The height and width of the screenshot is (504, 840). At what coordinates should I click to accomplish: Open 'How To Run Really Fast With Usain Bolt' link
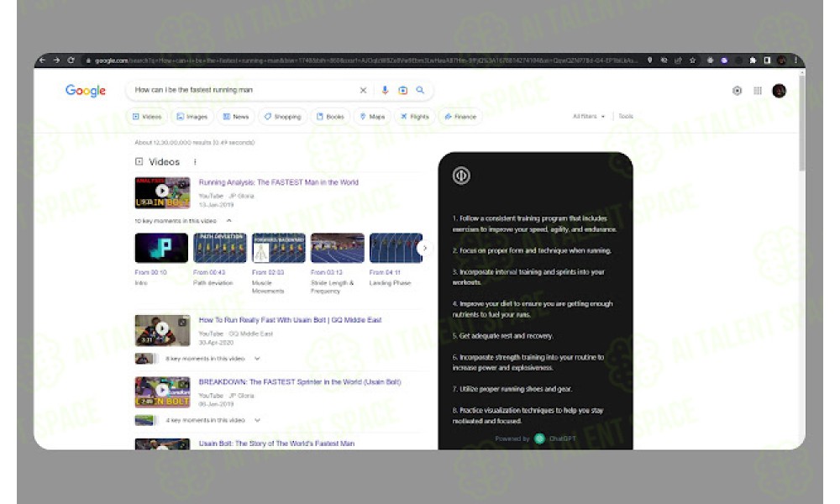click(x=291, y=320)
